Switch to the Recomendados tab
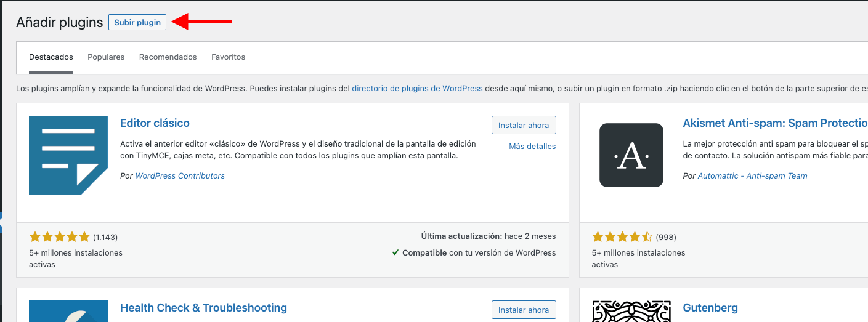868x322 pixels. pyautogui.click(x=168, y=57)
